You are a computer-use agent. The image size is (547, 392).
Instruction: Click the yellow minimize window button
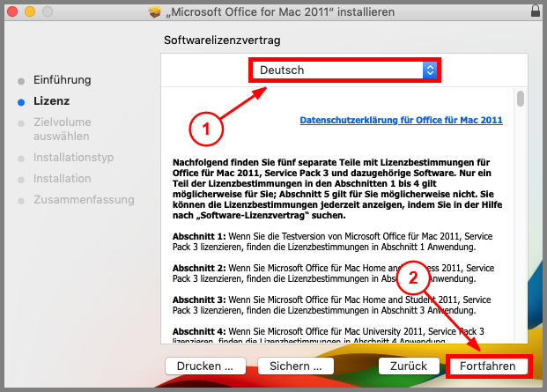point(30,11)
